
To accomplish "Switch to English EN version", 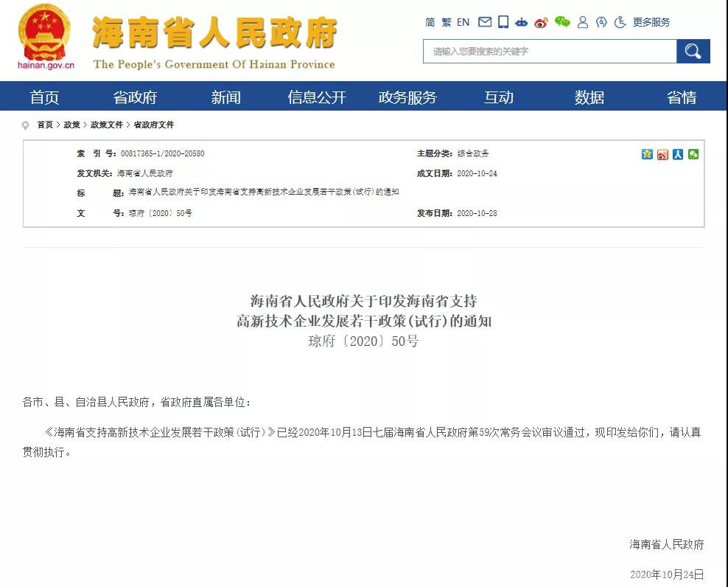I will click(x=463, y=22).
